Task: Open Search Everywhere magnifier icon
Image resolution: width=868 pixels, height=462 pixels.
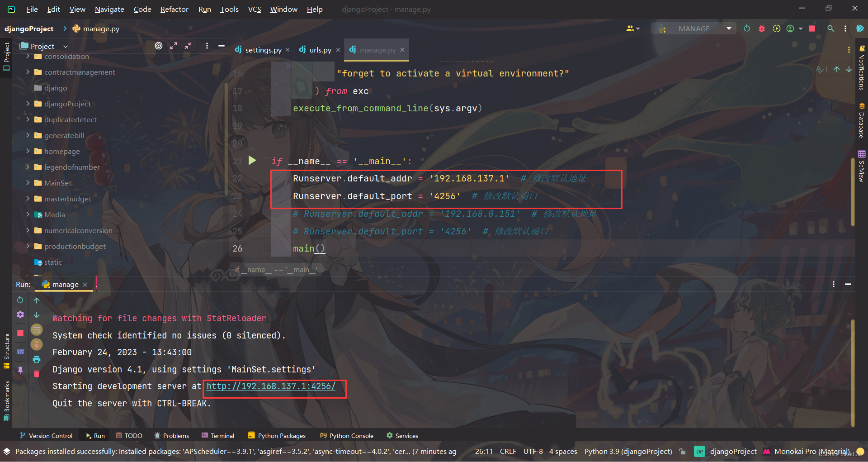Action: click(x=830, y=29)
